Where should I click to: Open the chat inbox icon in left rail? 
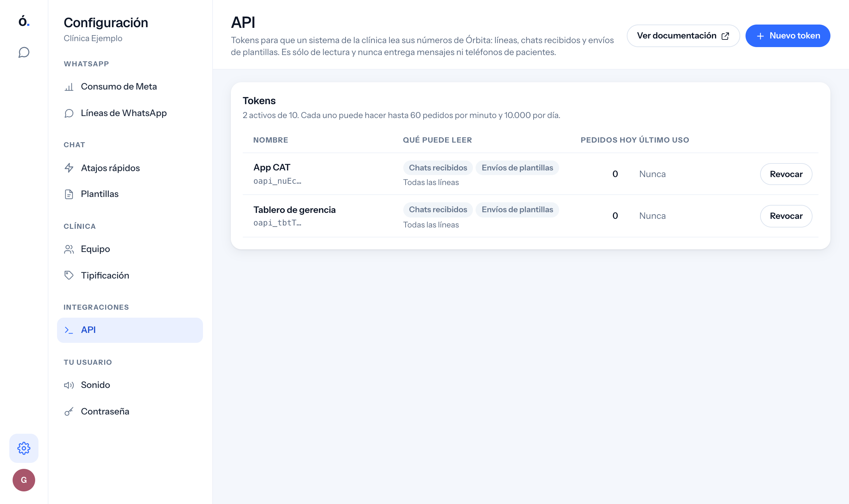pos(24,52)
